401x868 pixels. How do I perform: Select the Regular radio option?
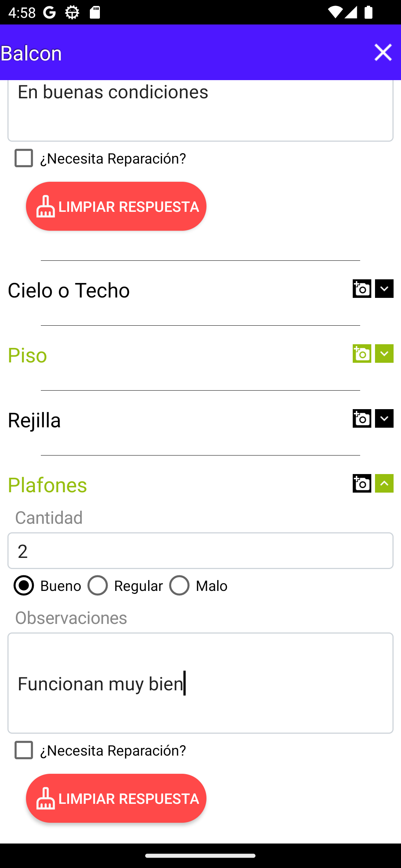98,586
